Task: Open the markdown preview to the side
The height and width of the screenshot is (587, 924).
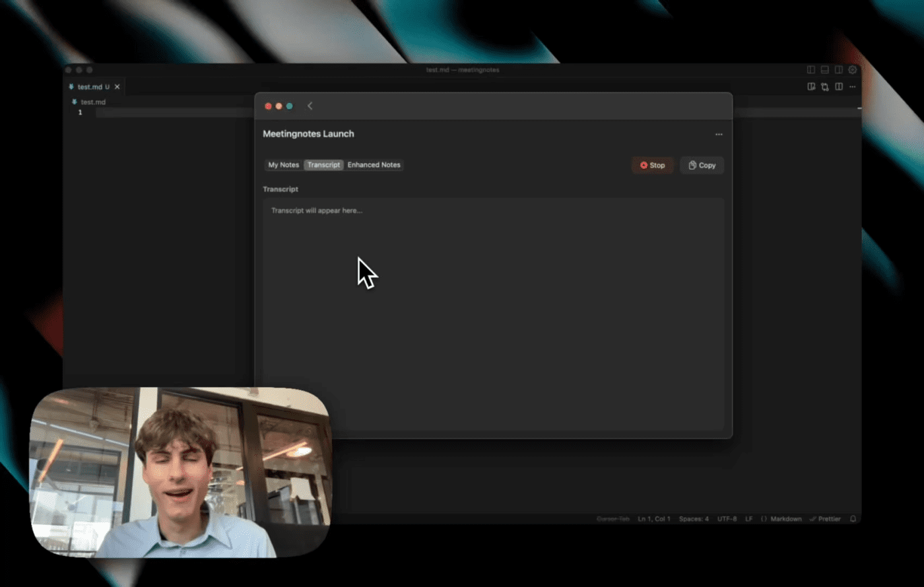Action: pyautogui.click(x=811, y=86)
